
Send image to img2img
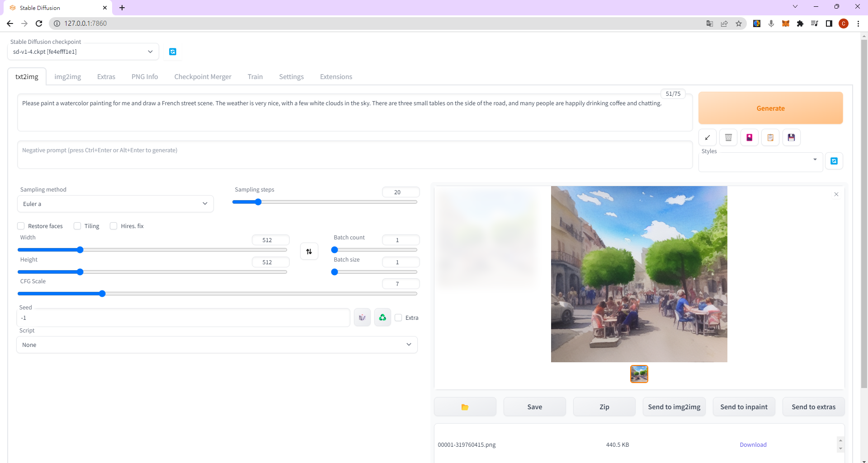pyautogui.click(x=674, y=407)
